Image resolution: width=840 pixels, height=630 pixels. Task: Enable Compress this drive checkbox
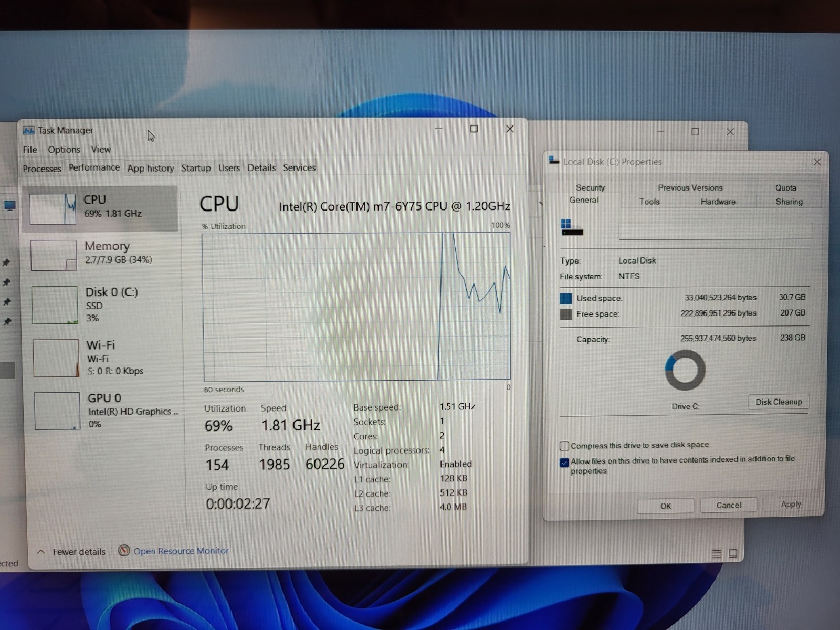tap(564, 446)
